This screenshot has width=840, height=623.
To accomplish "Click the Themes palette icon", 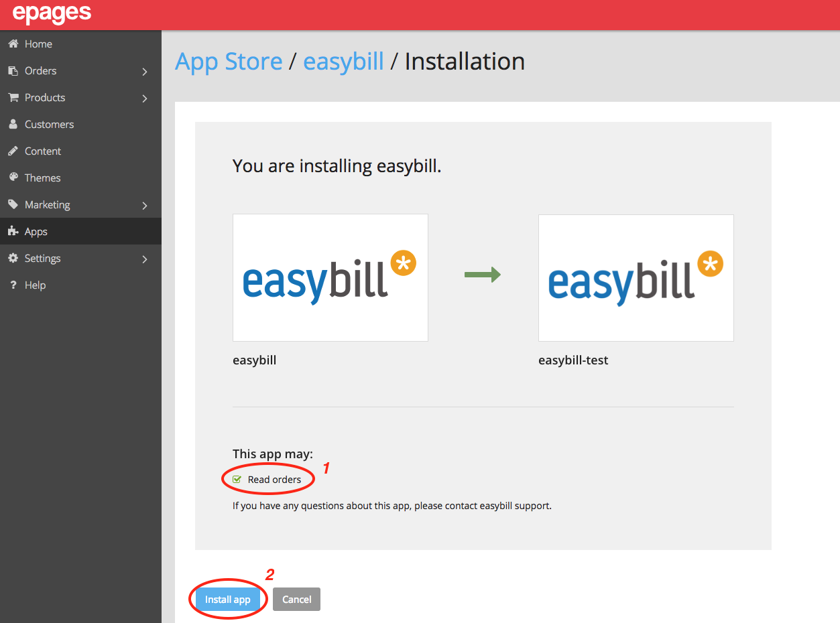I will coord(13,178).
